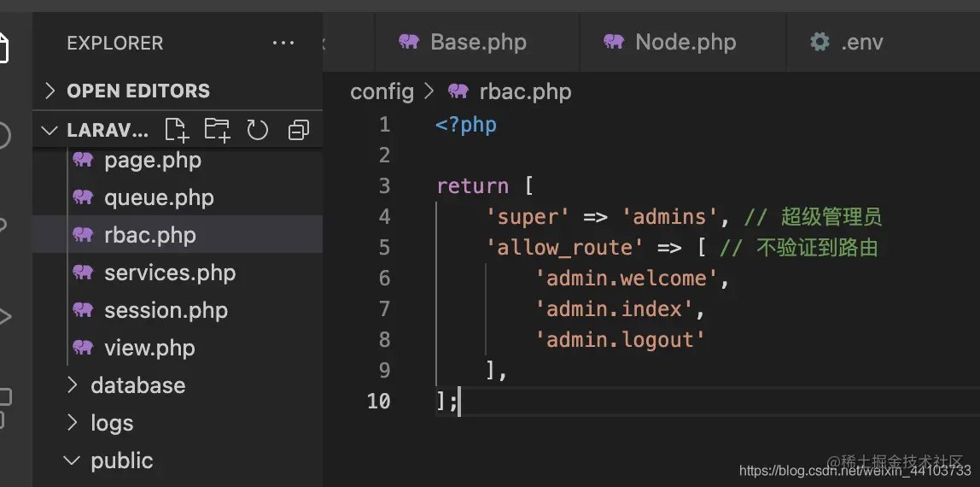Switch to the Node.php tab

tap(683, 42)
